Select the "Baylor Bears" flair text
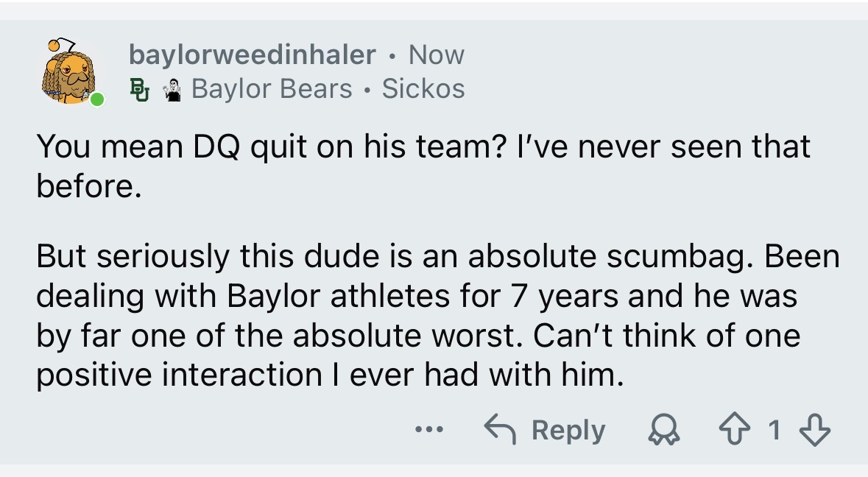Image resolution: width=868 pixels, height=477 pixels. click(x=272, y=89)
